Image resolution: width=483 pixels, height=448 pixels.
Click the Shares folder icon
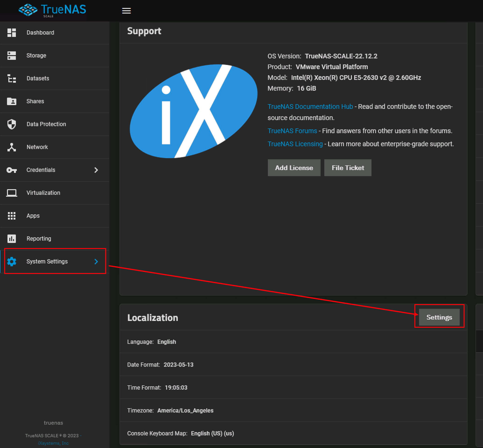tap(12, 101)
